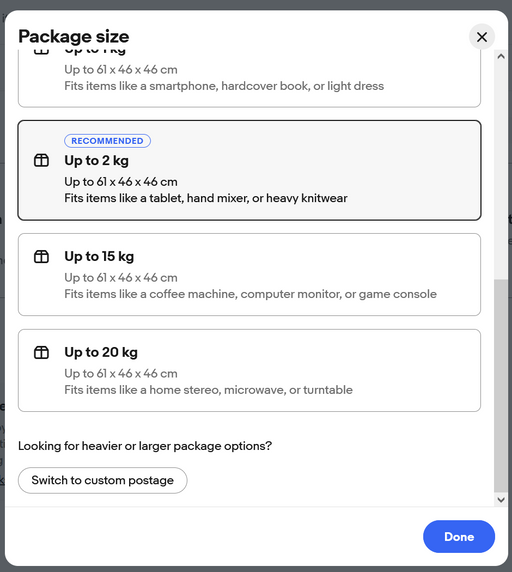Click the home stereo, microwave description text
Image resolution: width=512 pixels, height=572 pixels.
pos(209,390)
